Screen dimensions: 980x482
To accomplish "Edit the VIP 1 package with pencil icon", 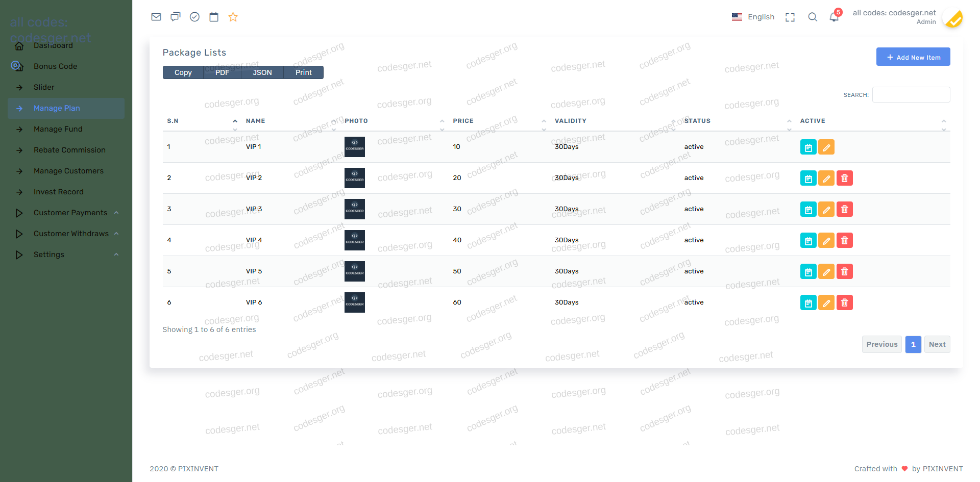I will (x=826, y=147).
